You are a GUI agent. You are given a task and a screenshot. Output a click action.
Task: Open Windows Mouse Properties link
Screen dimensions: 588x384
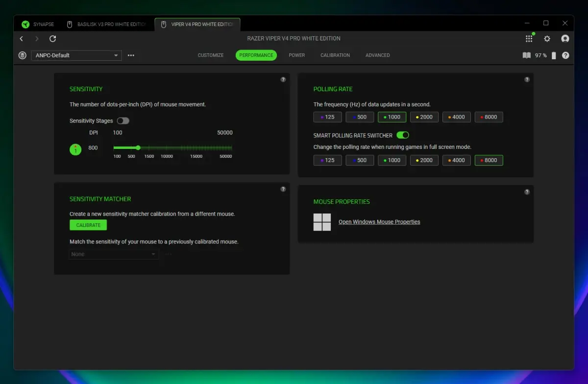pos(379,222)
